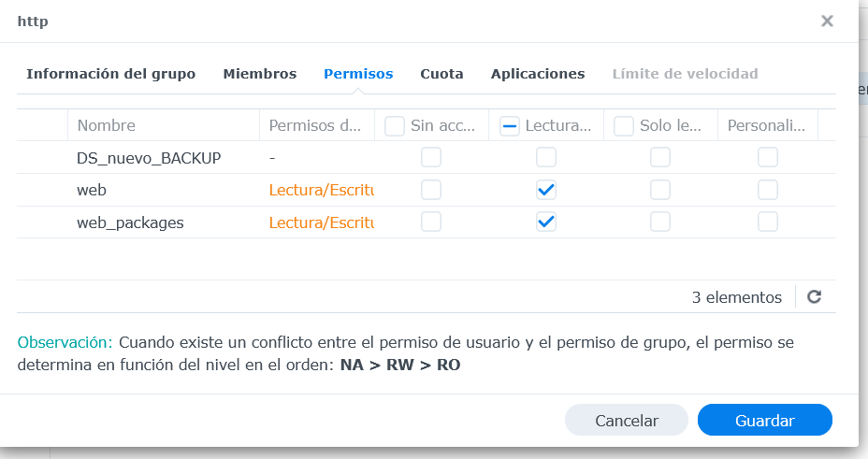Click the refresh icon beside 3 elementos
The width and height of the screenshot is (868, 459).
pos(814,297)
